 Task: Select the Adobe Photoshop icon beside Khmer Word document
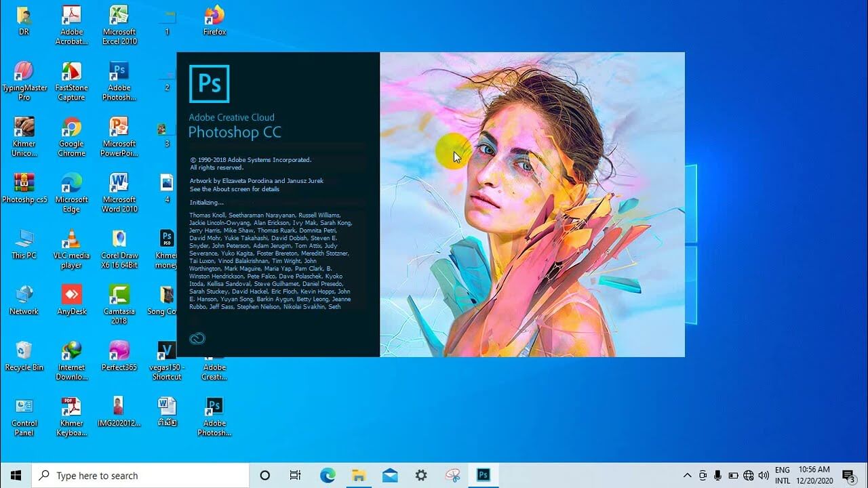pyautogui.click(x=214, y=417)
